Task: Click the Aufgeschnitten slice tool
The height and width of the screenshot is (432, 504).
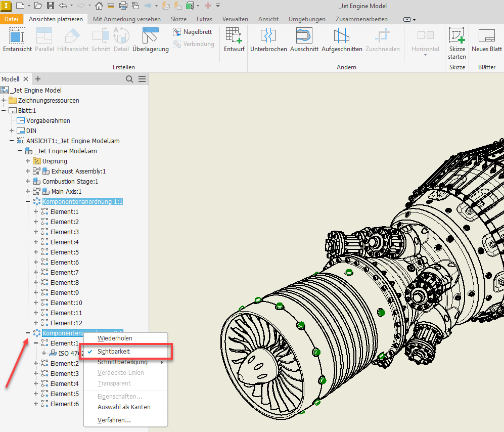Action: tap(342, 39)
